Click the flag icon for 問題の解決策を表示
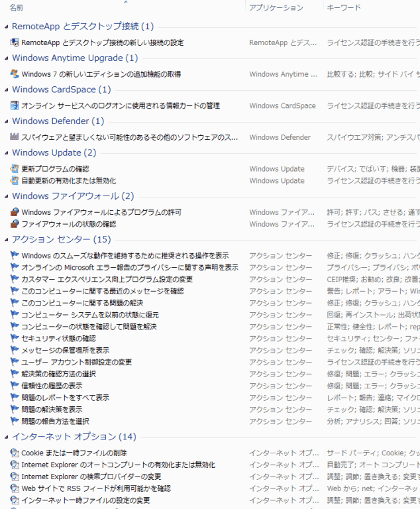The image size is (420, 509). point(15,410)
